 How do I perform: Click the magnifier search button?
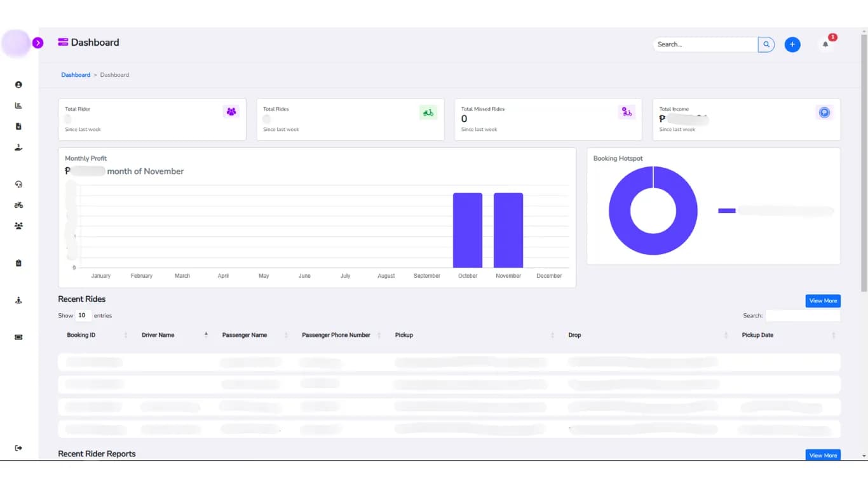pos(766,44)
